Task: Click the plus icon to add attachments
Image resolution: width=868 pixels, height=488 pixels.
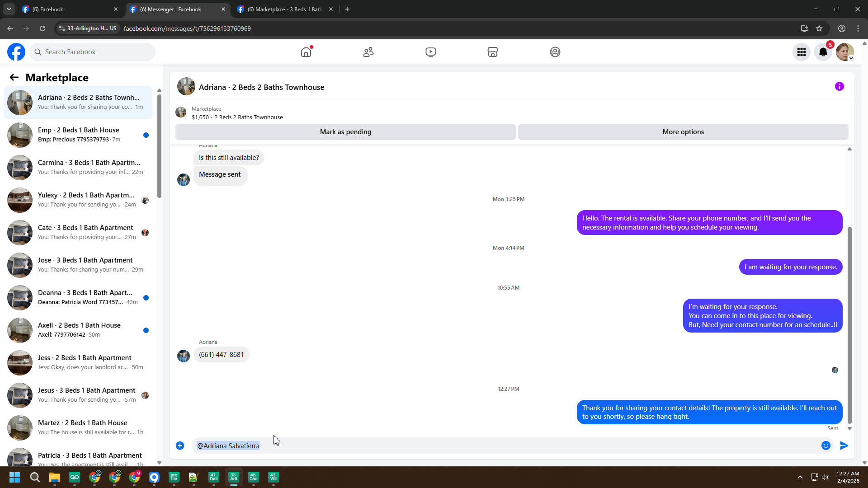Action: [180, 446]
